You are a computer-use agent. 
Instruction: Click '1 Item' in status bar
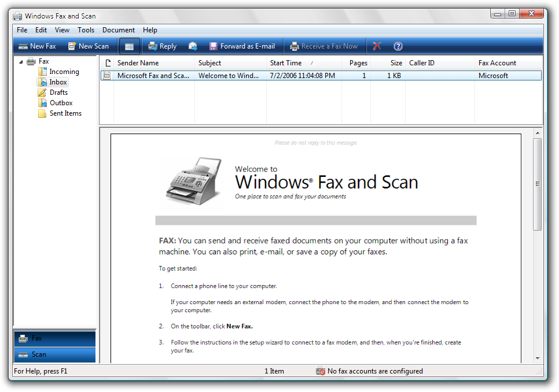coord(274,371)
